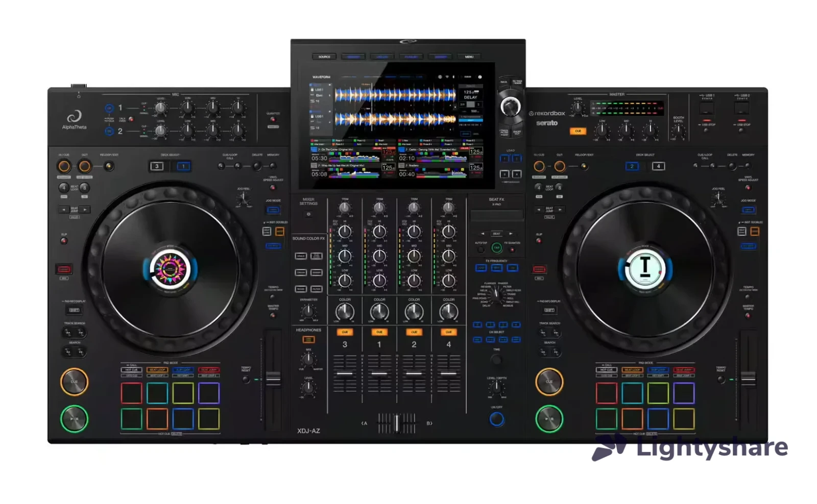Skip to next track on left deck
This screenshot has height=504, width=817.
tap(81, 333)
